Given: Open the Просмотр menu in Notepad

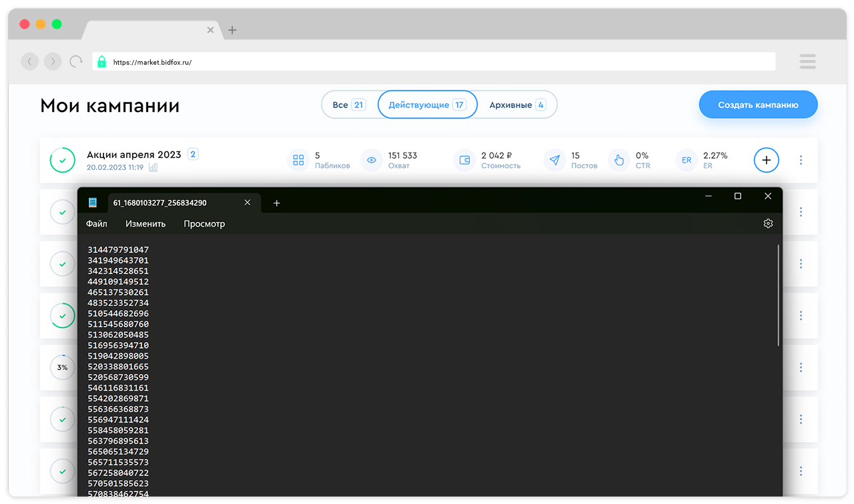Looking at the screenshot, I should coord(204,224).
